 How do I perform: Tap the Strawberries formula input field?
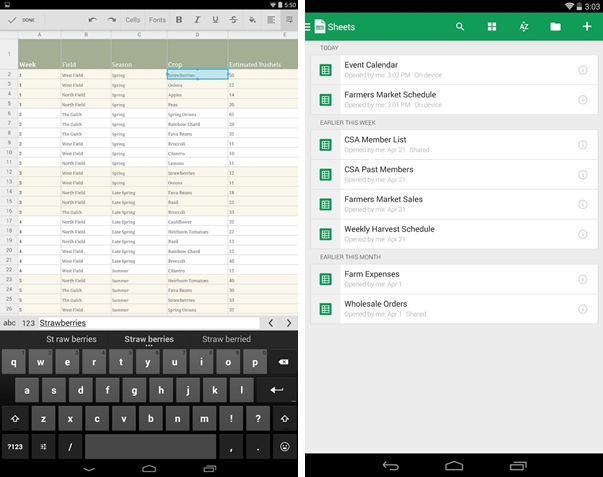tap(149, 323)
